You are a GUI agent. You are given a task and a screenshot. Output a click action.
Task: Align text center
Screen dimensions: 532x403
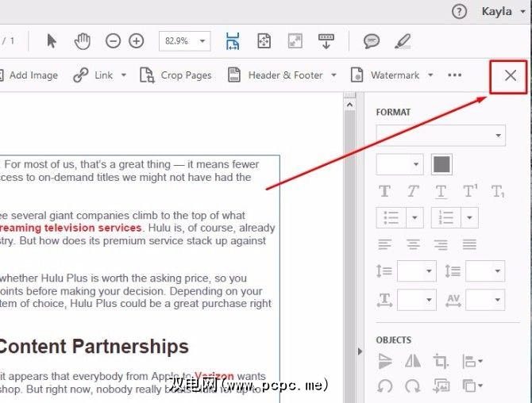[x=413, y=244]
